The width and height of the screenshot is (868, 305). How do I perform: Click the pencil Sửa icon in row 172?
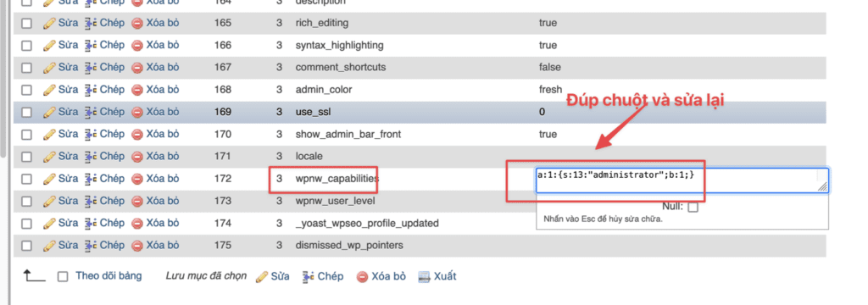coord(49,179)
